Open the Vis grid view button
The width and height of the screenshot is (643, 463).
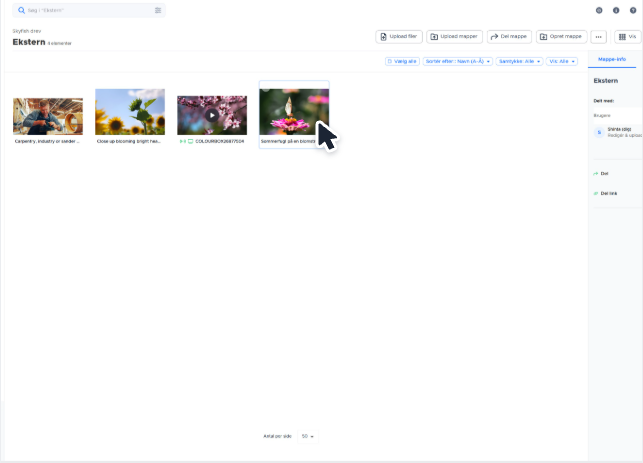coord(628,36)
